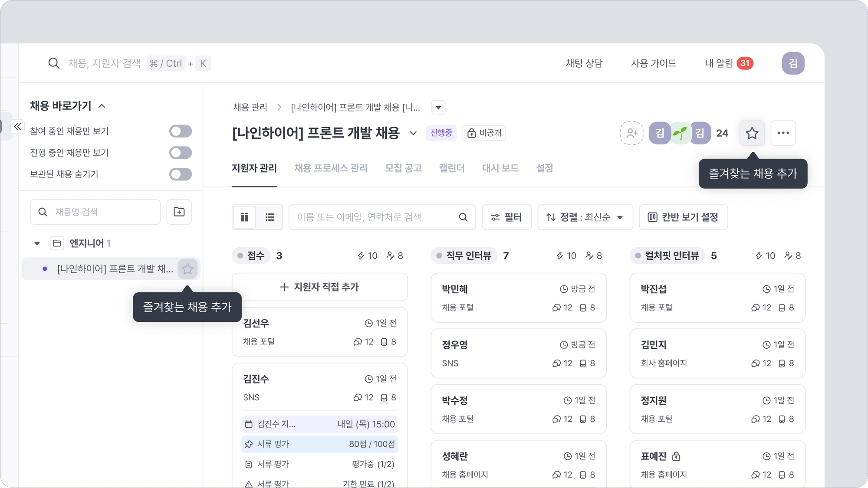
Task: Open the three-dot more options menu
Action: click(x=783, y=133)
